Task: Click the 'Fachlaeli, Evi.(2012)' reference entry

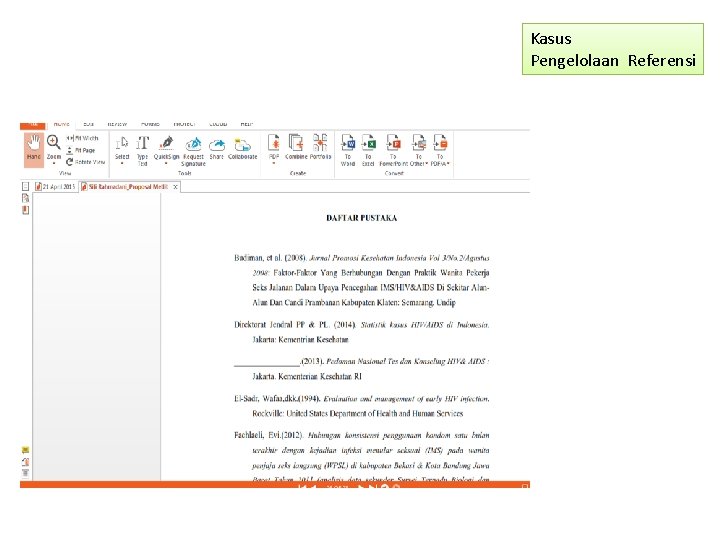Action: 362,457
